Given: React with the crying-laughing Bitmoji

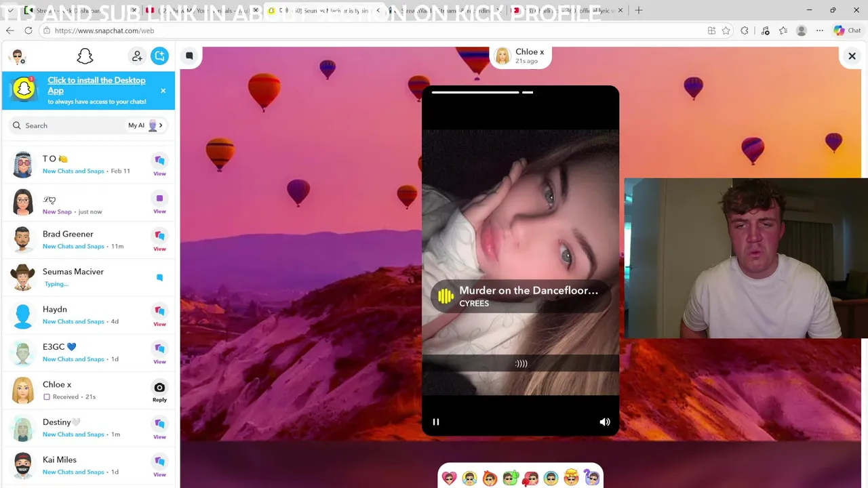Looking at the screenshot, I should pyautogui.click(x=469, y=479).
